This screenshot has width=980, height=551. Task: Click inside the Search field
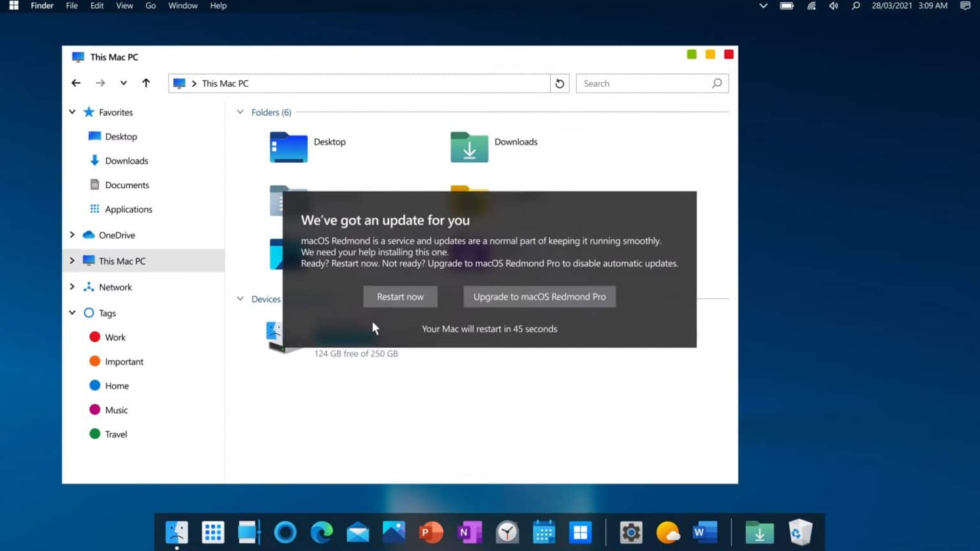pos(644,83)
